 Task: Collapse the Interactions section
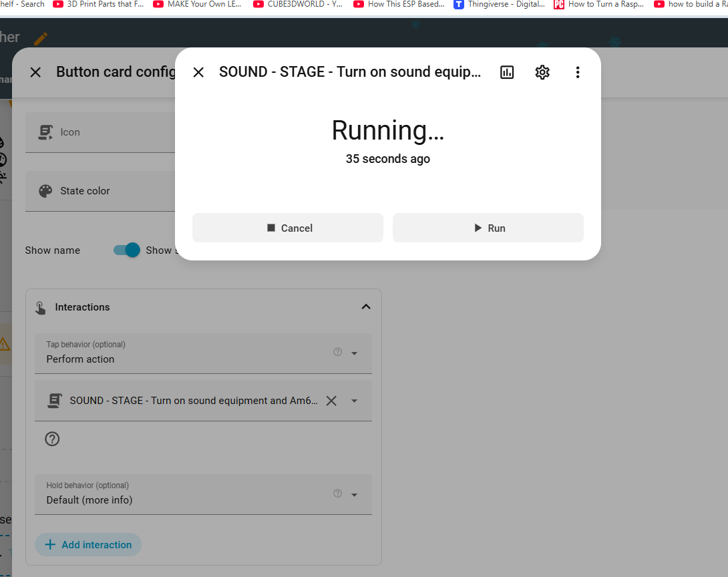[366, 307]
